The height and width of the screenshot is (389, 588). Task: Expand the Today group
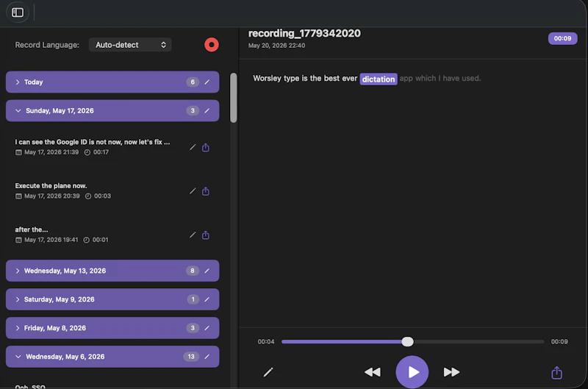[x=17, y=82]
